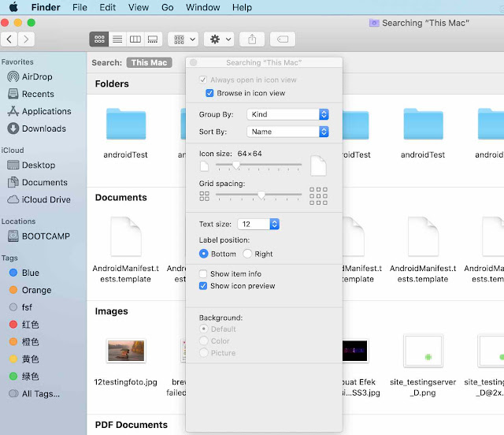Click the large page icon by Icon size
The width and height of the screenshot is (504, 435).
(x=318, y=165)
